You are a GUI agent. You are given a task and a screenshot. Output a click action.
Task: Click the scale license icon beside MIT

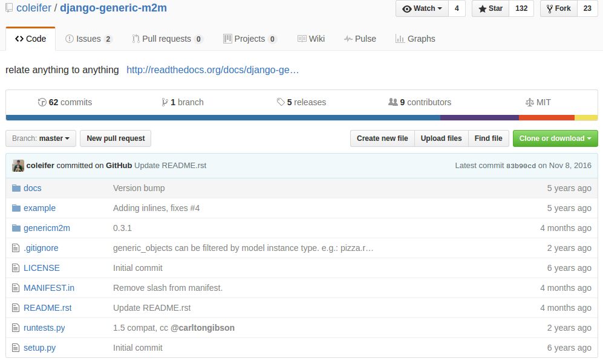point(530,102)
